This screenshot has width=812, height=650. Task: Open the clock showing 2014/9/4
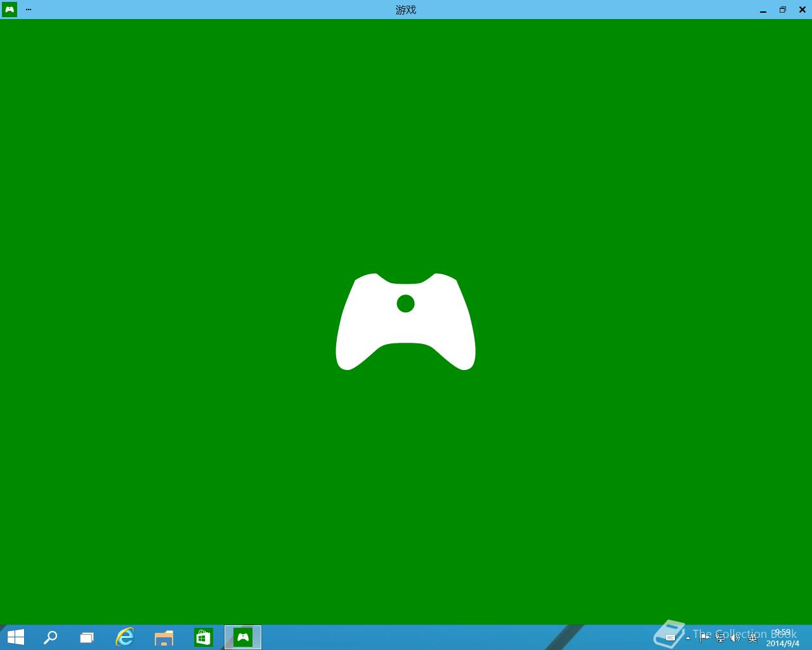point(783,638)
